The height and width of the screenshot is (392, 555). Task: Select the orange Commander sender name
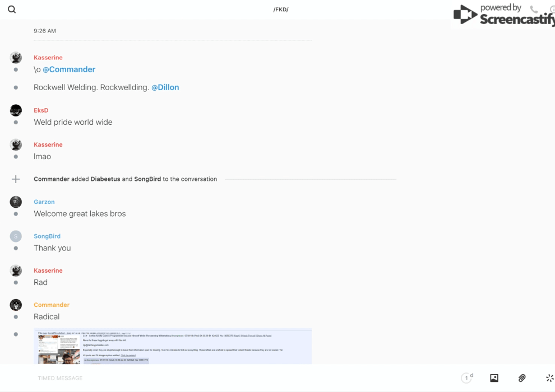point(52,305)
